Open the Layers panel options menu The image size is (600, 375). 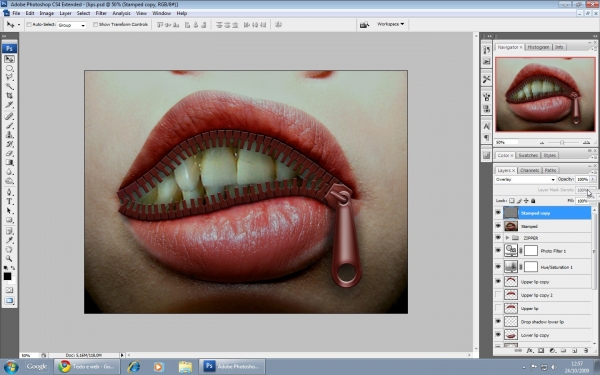pyautogui.click(x=594, y=173)
